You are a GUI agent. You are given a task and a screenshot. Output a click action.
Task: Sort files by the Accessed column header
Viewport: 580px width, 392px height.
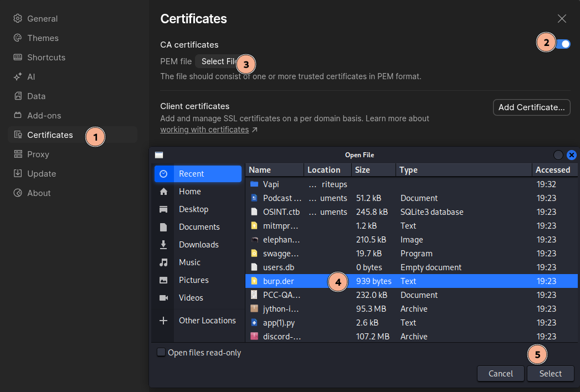click(x=555, y=170)
